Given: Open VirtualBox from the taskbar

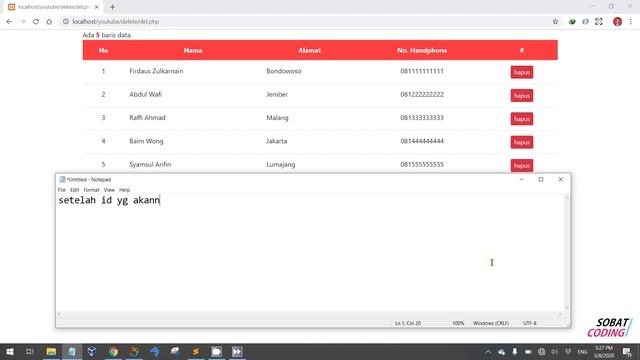Looking at the screenshot, I should coord(92,351).
